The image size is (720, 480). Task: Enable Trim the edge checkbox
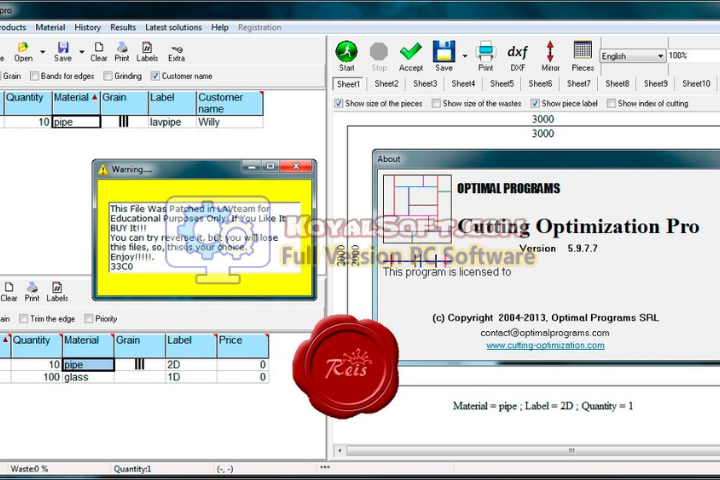[24, 318]
